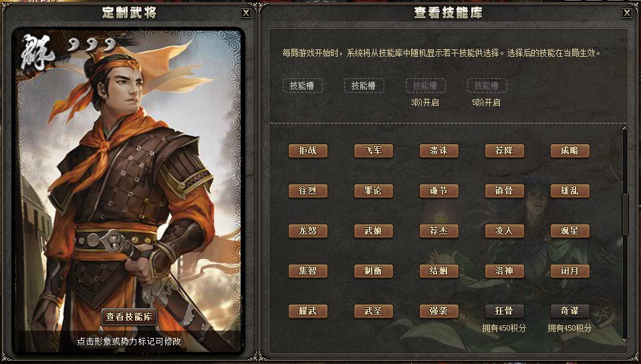Click the locked 奇谋 skill

pyautogui.click(x=570, y=311)
